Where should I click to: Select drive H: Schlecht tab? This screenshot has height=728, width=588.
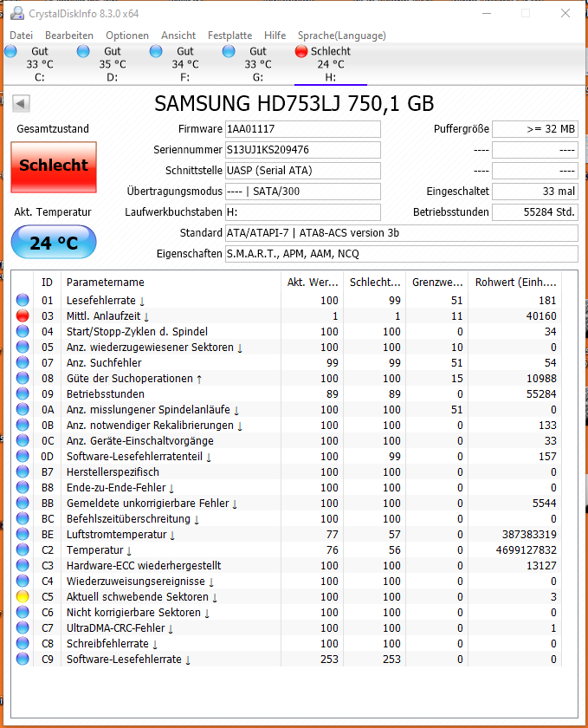pyautogui.click(x=331, y=64)
